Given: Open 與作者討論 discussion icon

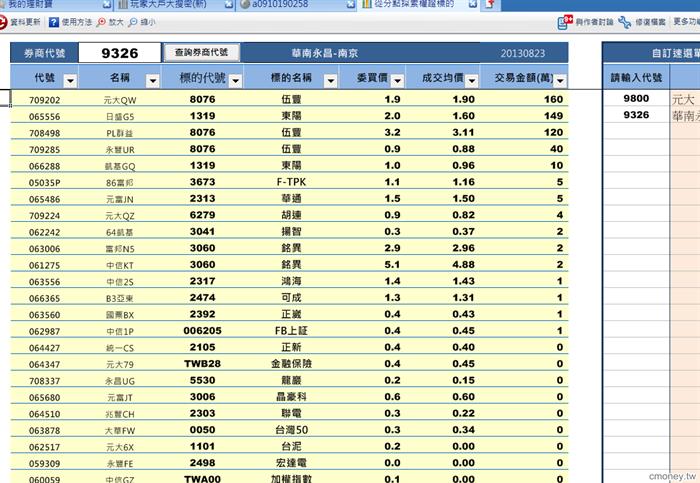Looking at the screenshot, I should pyautogui.click(x=565, y=22).
